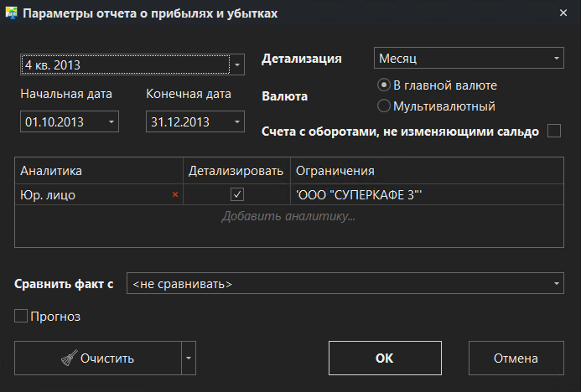Click the Валюта label
This screenshot has width=581, height=392.
click(x=284, y=96)
